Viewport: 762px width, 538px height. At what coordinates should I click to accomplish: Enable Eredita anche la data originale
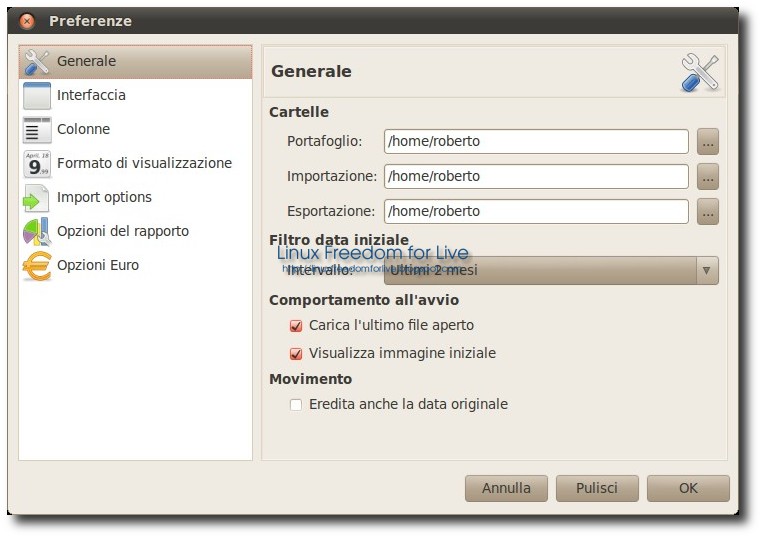(296, 405)
